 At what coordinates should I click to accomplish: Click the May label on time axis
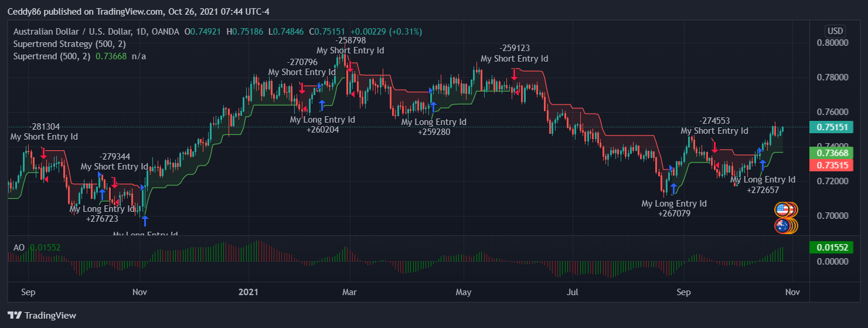pyautogui.click(x=464, y=292)
